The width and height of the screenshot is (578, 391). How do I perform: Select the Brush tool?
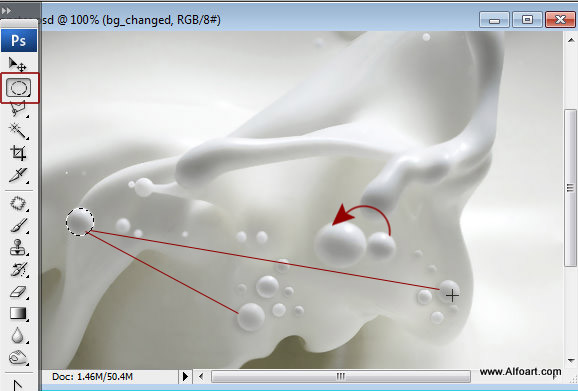point(18,225)
